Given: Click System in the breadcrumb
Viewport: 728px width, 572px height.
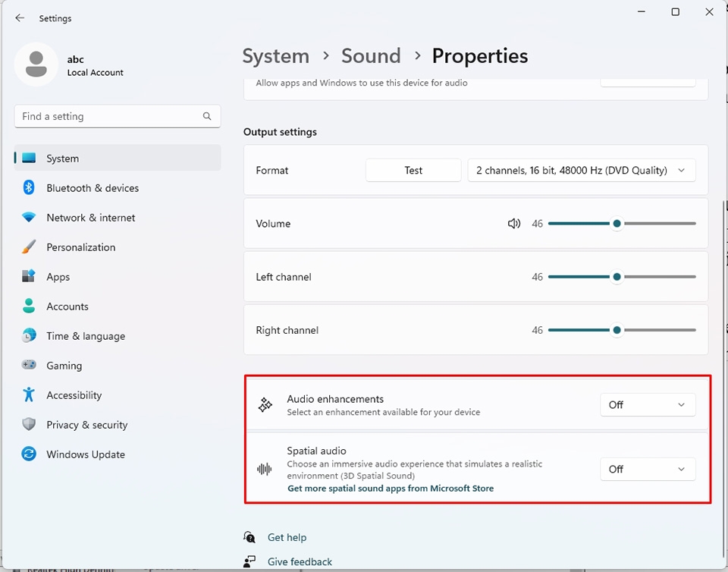Looking at the screenshot, I should tap(276, 56).
